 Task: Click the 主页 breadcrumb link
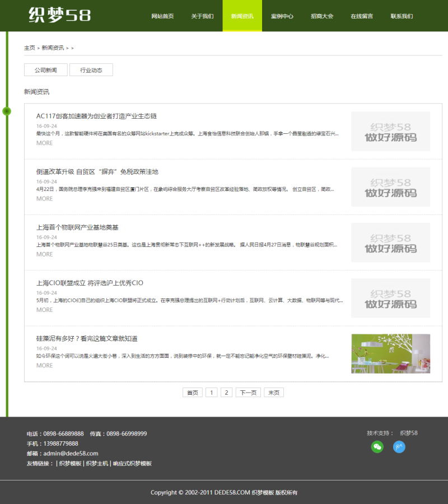click(x=30, y=48)
